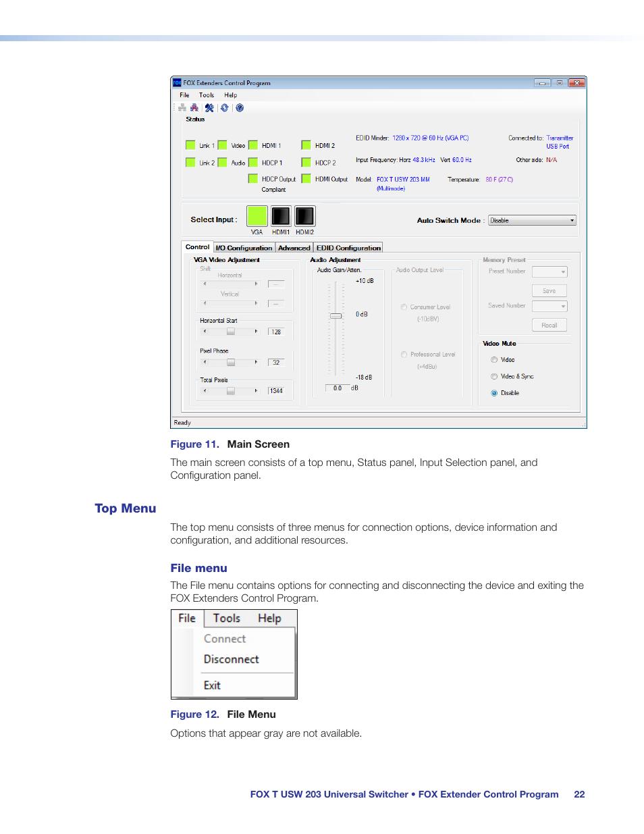Viewport: 644px width, 834px height.
Task: Click the FOX app icon in title bar
Action: point(177,83)
